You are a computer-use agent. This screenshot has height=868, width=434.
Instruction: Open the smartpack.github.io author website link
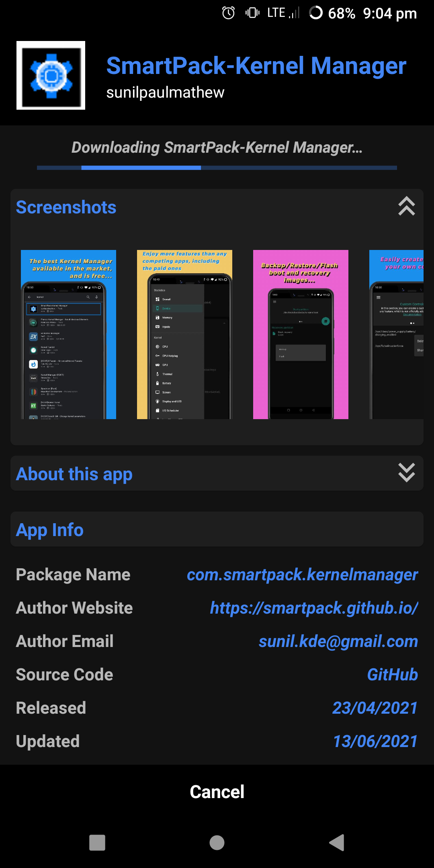pos(314,608)
